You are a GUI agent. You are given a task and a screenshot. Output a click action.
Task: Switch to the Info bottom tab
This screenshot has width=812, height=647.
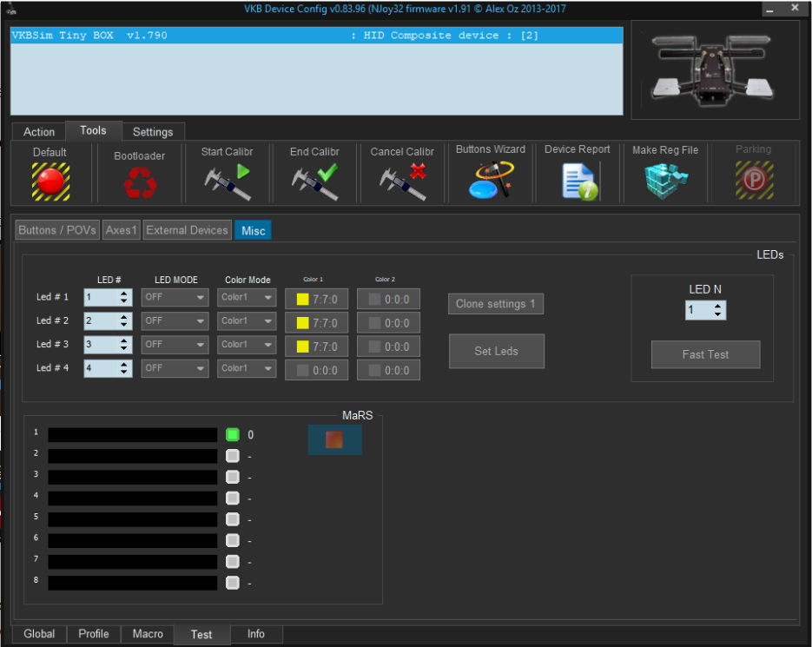(x=256, y=633)
